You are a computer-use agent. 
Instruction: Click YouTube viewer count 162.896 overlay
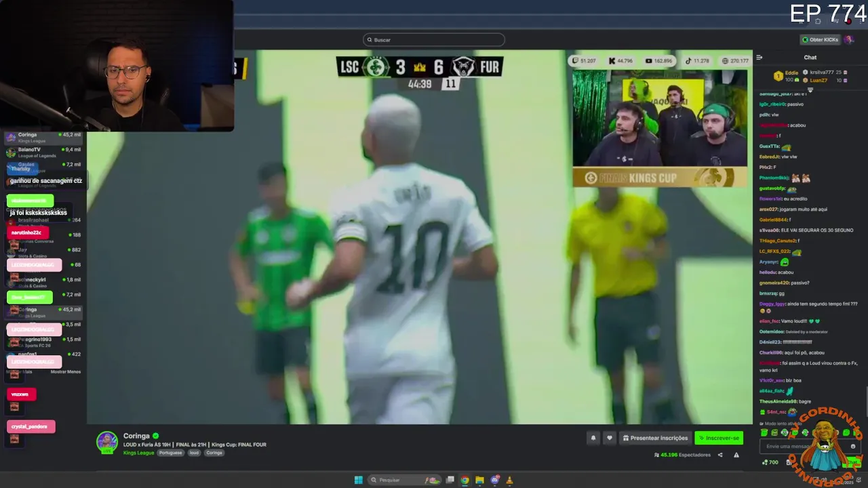tap(658, 61)
